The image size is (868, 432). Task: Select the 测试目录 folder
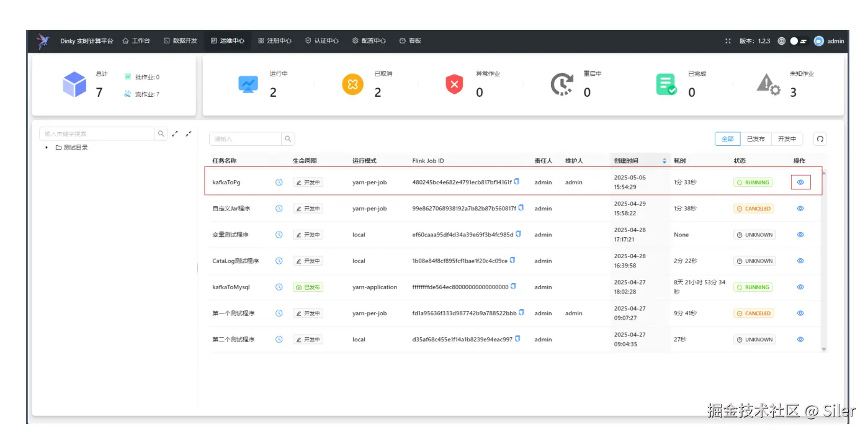coord(72,148)
